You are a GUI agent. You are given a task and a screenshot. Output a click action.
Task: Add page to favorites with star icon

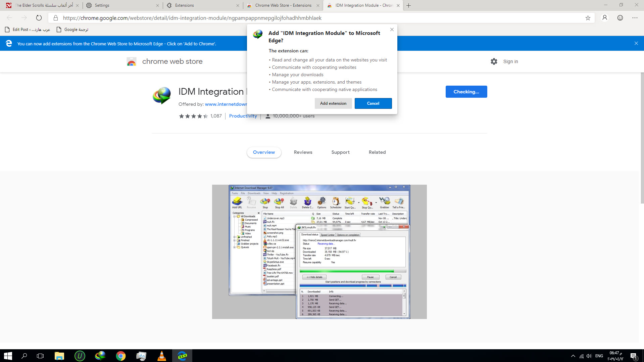(588, 18)
